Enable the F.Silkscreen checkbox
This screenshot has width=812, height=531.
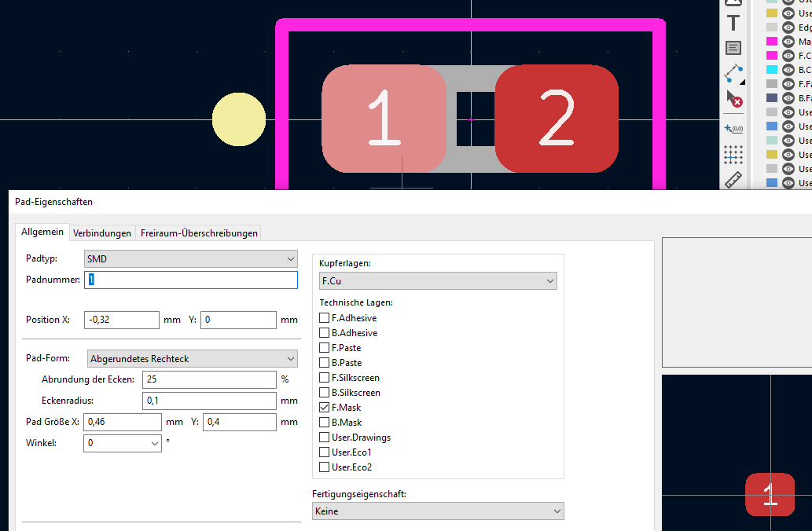(x=324, y=378)
